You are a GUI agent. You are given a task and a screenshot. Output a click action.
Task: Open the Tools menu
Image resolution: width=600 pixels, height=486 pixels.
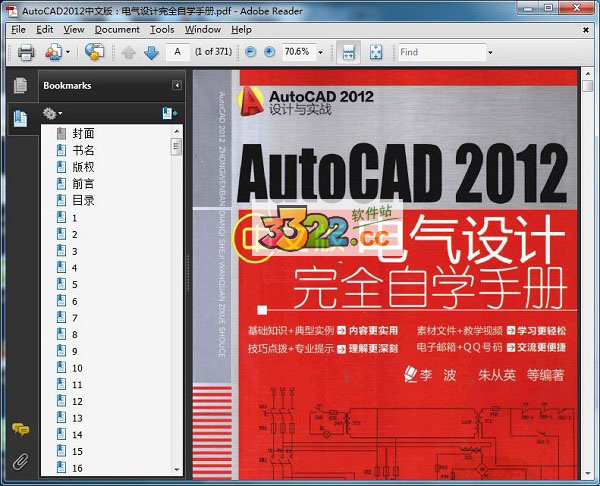pos(162,29)
